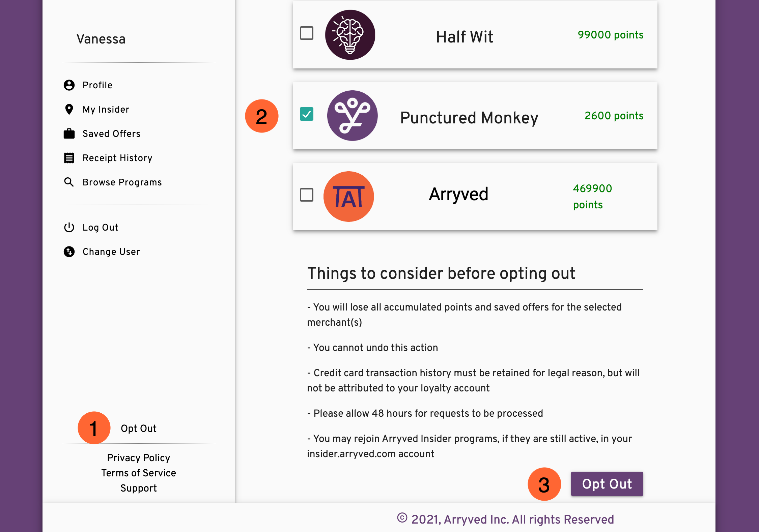
Task: Select the Arryved program name
Action: [x=458, y=195]
